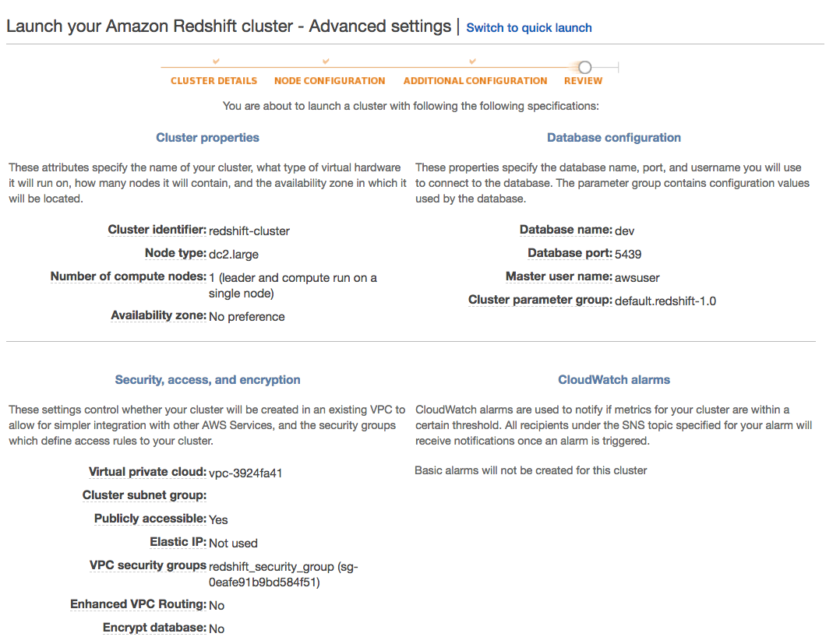Click the Database port label
This screenshot has width=840, height=644.
click(x=570, y=254)
